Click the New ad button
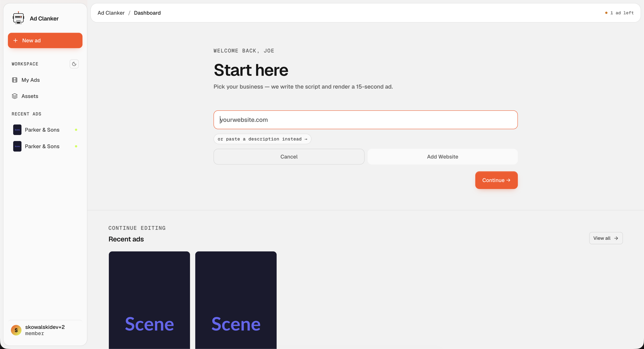This screenshot has height=349, width=644. tap(45, 40)
